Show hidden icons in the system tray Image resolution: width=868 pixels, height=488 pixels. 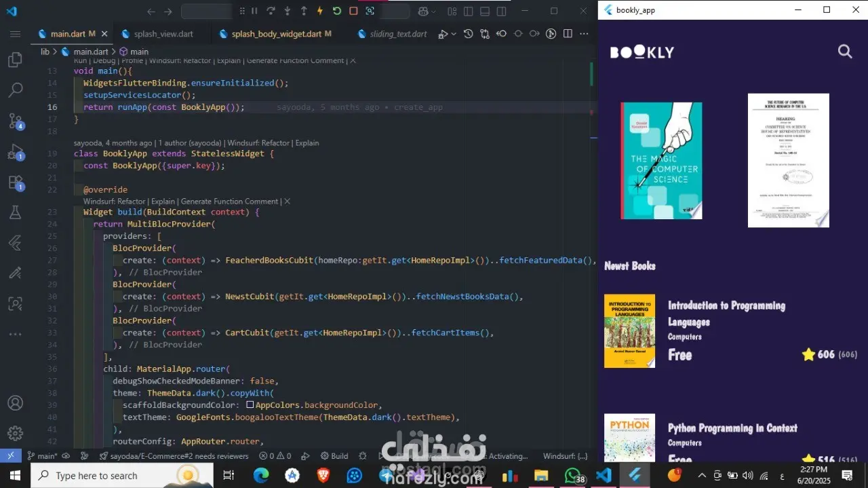click(x=702, y=475)
